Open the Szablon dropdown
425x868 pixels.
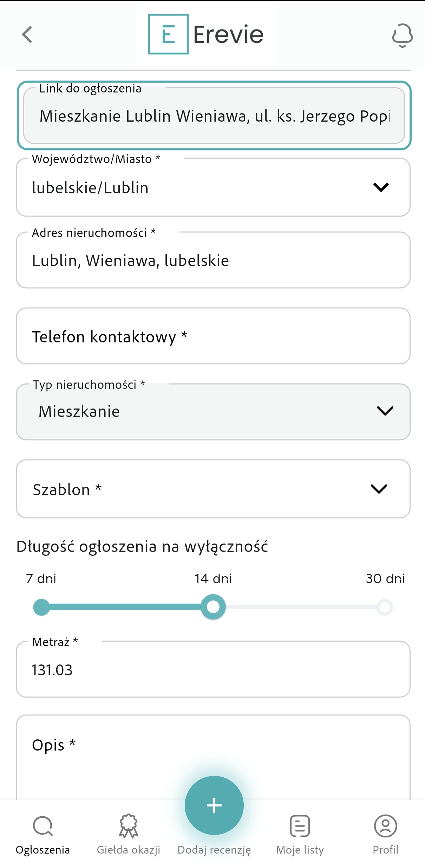213,489
